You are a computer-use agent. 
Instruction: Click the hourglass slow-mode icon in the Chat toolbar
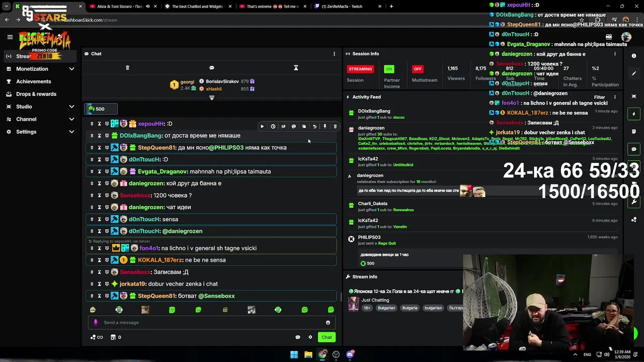coord(296,68)
